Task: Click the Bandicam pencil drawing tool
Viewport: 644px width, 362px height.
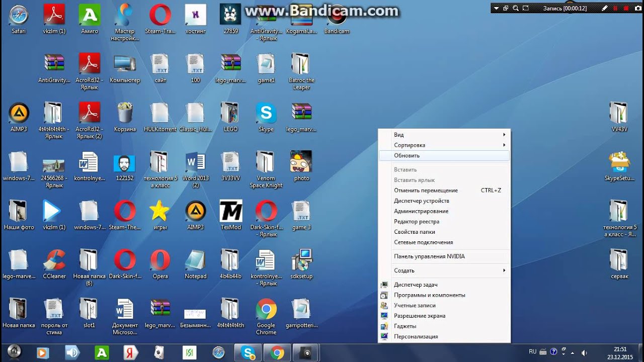Action: [x=605, y=8]
